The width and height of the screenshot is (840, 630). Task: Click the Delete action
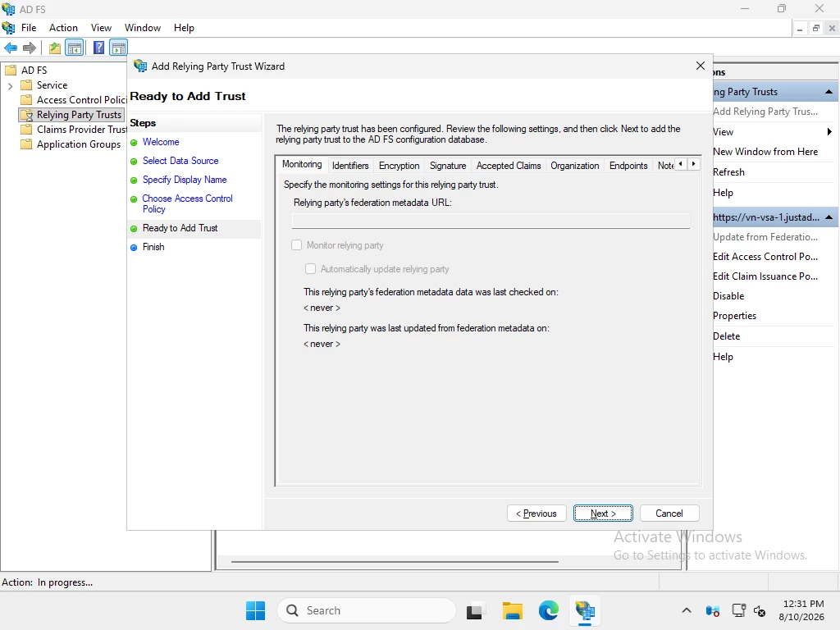(727, 336)
